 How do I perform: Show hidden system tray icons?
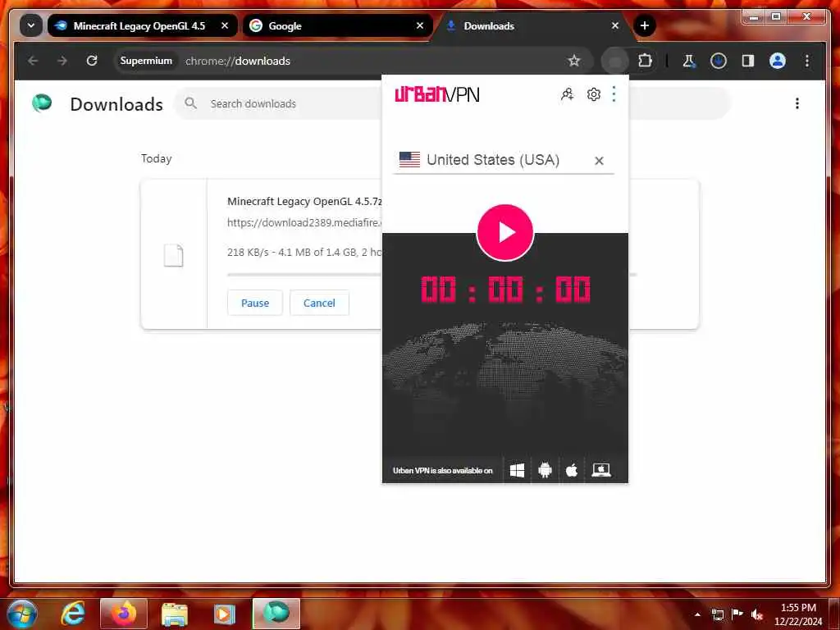[x=697, y=614]
